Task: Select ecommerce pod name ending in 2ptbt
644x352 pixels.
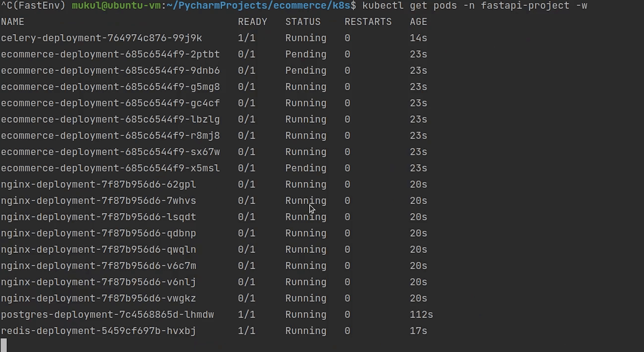Action: point(110,54)
